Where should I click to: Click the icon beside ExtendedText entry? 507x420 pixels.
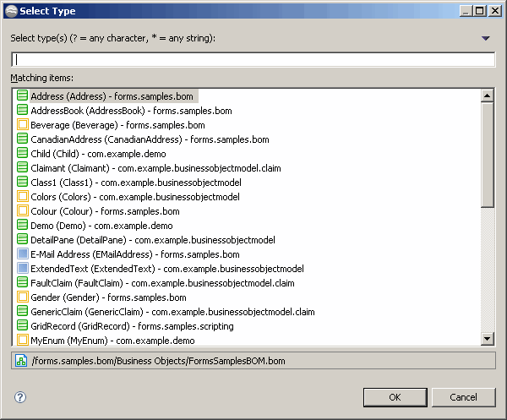[x=22, y=269]
